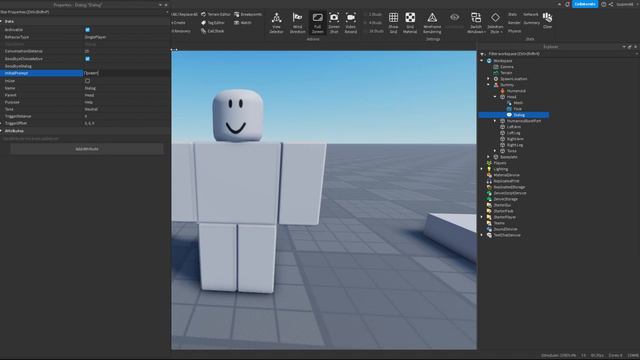
Task: Select HumanoidRootPart in Explorer
Action: point(524,121)
